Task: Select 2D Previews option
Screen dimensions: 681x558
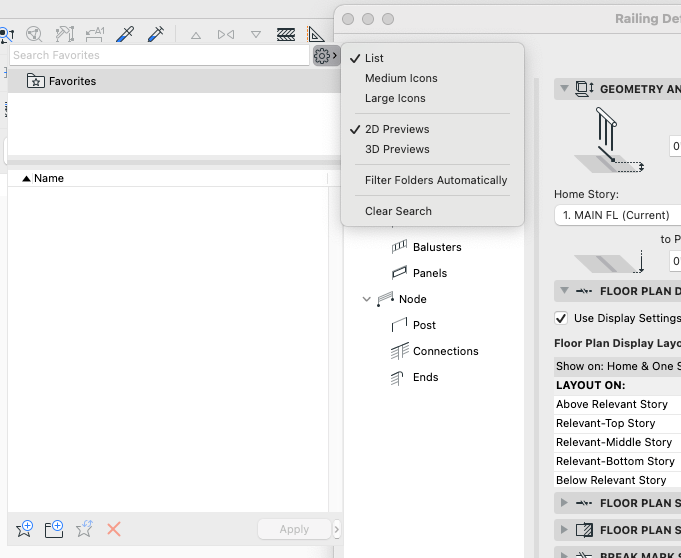Action: [397, 129]
